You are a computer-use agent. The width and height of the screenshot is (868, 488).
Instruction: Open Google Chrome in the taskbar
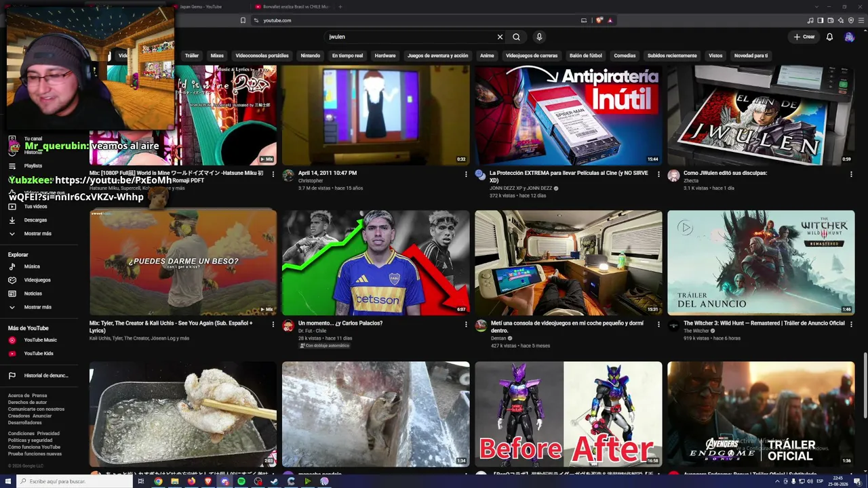tap(158, 481)
